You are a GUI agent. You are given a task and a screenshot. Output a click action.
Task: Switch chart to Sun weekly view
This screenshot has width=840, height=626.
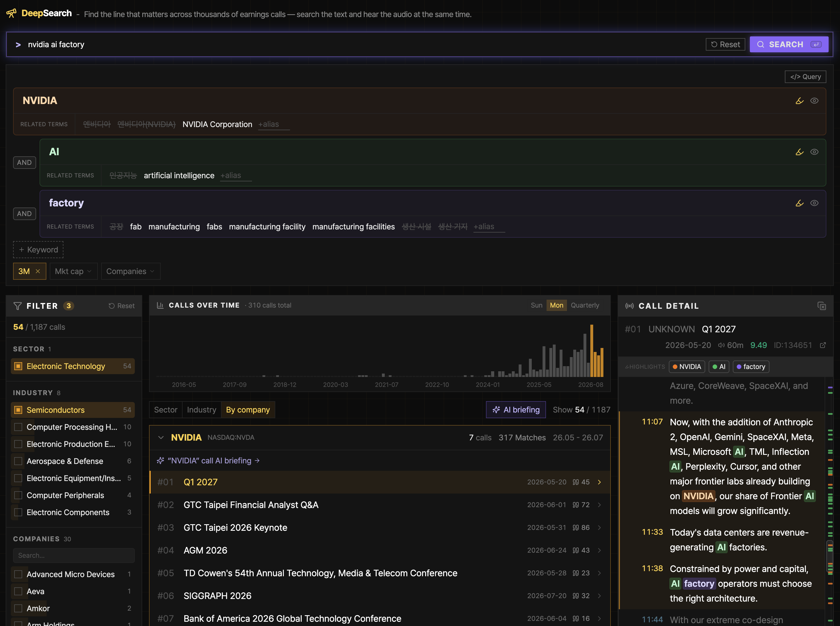[x=536, y=305]
